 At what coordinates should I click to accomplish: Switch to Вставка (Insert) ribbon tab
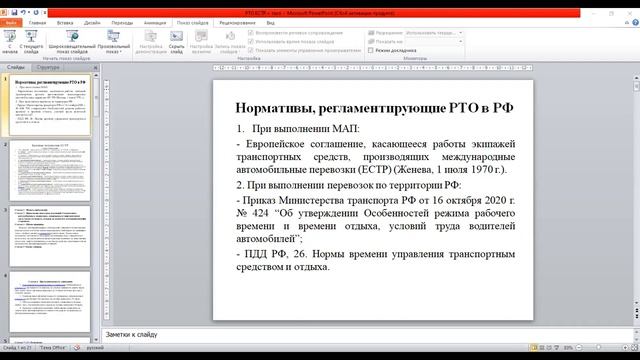pyautogui.click(x=65, y=23)
